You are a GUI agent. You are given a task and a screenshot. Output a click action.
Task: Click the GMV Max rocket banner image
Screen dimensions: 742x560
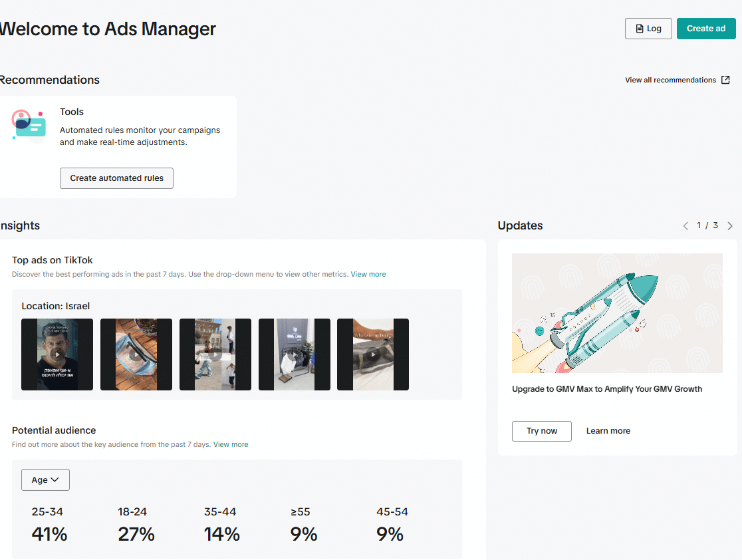(617, 313)
